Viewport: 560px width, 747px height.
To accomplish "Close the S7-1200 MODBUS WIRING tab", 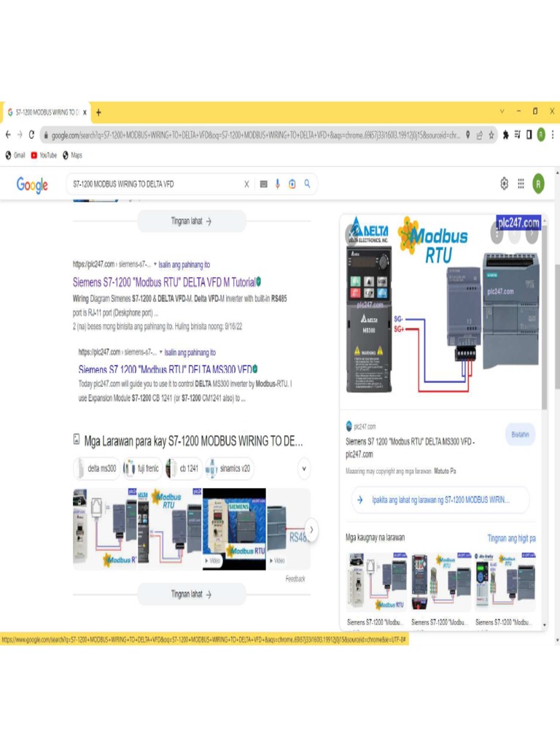I will pos(85,112).
